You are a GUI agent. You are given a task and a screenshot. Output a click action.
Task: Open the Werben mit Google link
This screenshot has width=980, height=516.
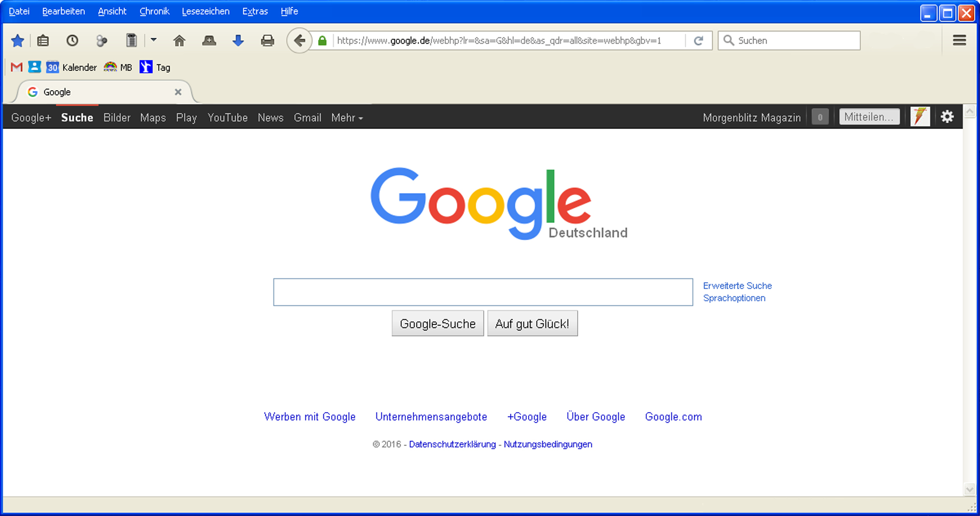(310, 417)
